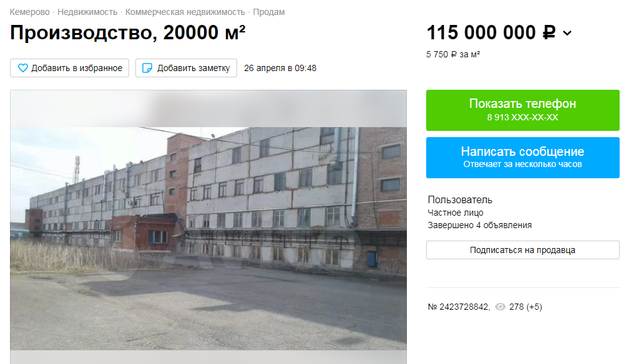This screenshot has height=364, width=629.
Task: Open Коммерческая недвижимость breadcrumb
Action: click(185, 12)
